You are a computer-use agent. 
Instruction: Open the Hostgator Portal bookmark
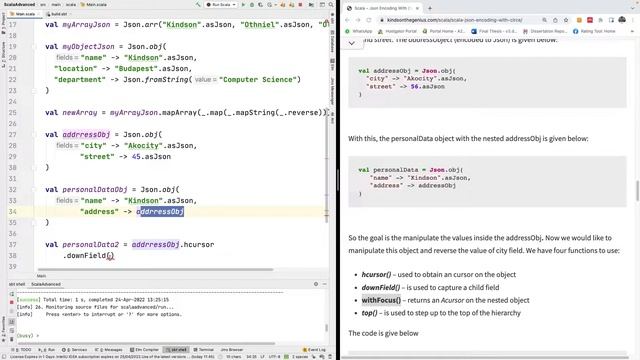397,31
